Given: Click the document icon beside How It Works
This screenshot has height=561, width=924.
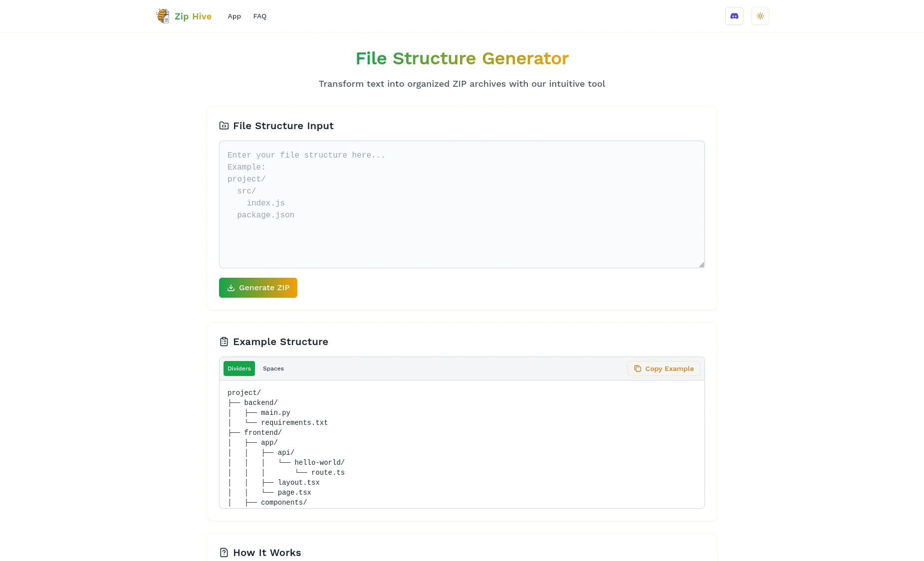Looking at the screenshot, I should [224, 553].
